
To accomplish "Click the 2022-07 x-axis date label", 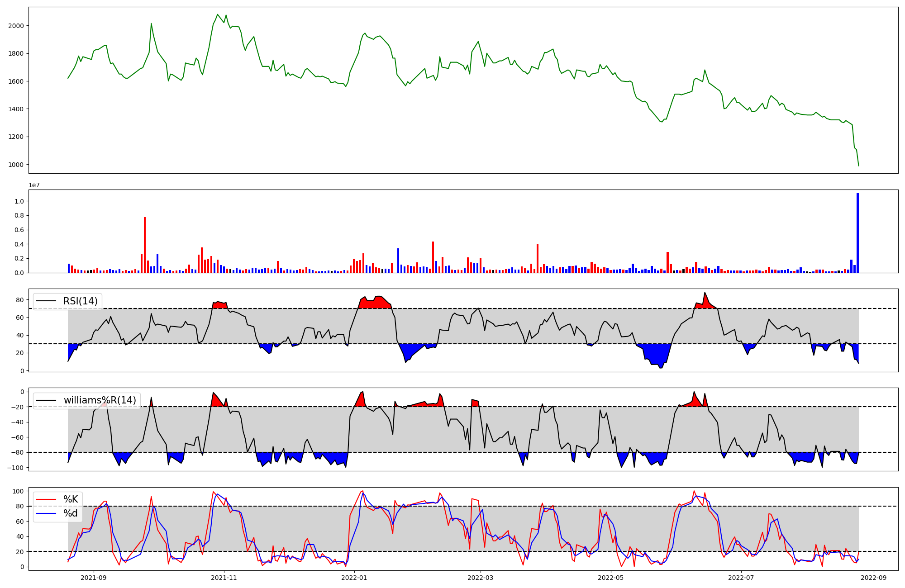I will coord(741,578).
